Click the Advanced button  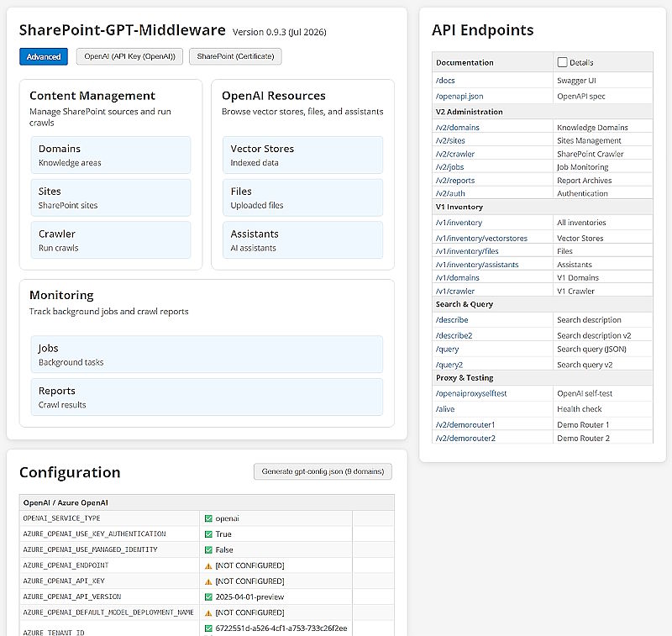pyautogui.click(x=44, y=56)
